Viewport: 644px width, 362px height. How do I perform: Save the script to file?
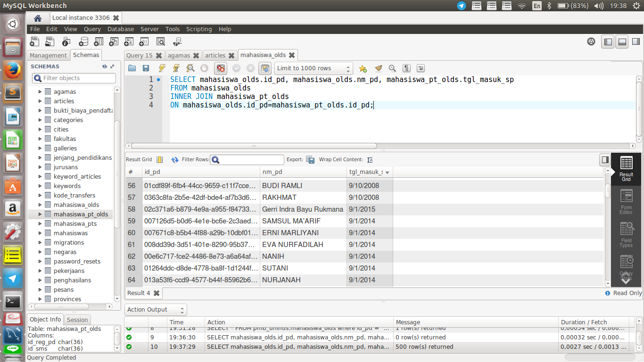coord(146,68)
